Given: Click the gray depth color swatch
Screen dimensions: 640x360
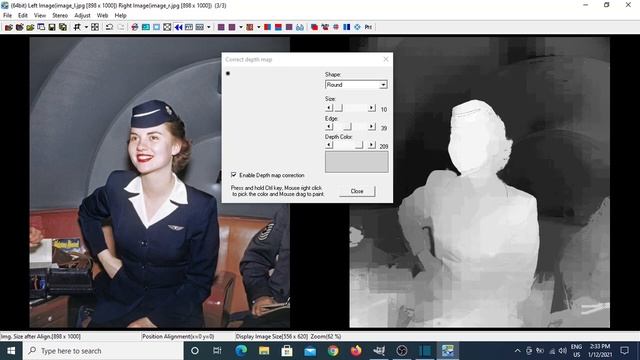Looking at the screenshot, I should pyautogui.click(x=357, y=162).
